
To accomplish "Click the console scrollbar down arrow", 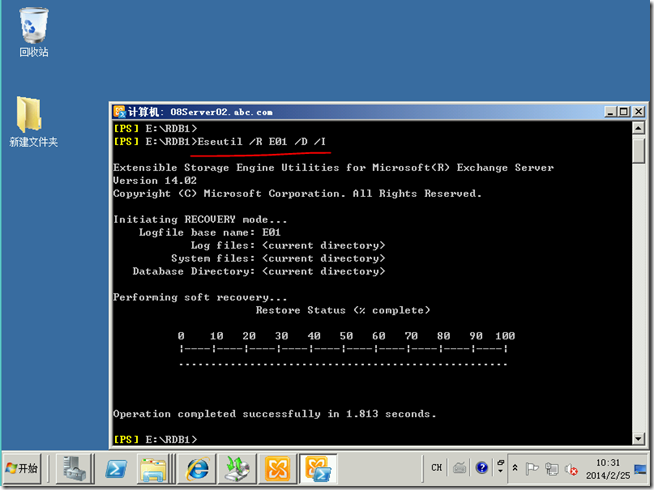I will (638, 438).
